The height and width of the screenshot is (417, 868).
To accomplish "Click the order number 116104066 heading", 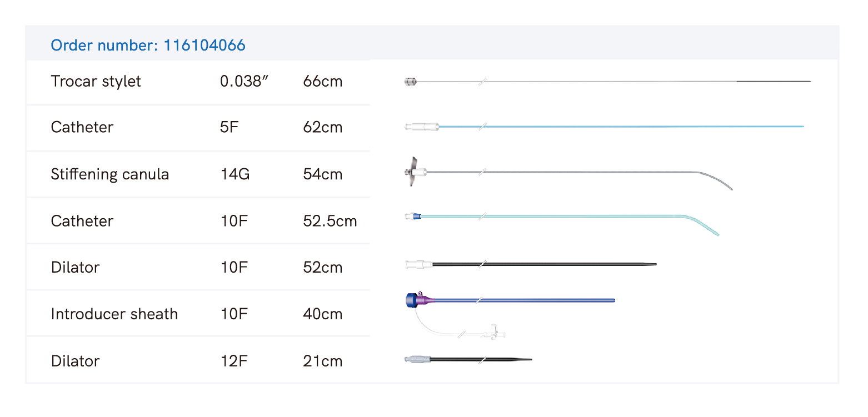I will (148, 45).
